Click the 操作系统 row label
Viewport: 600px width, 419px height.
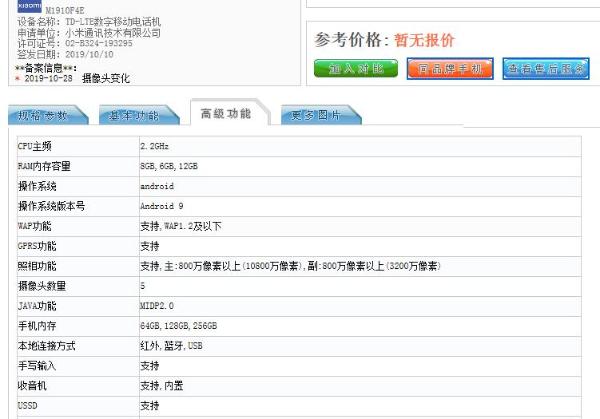pyautogui.click(x=37, y=186)
